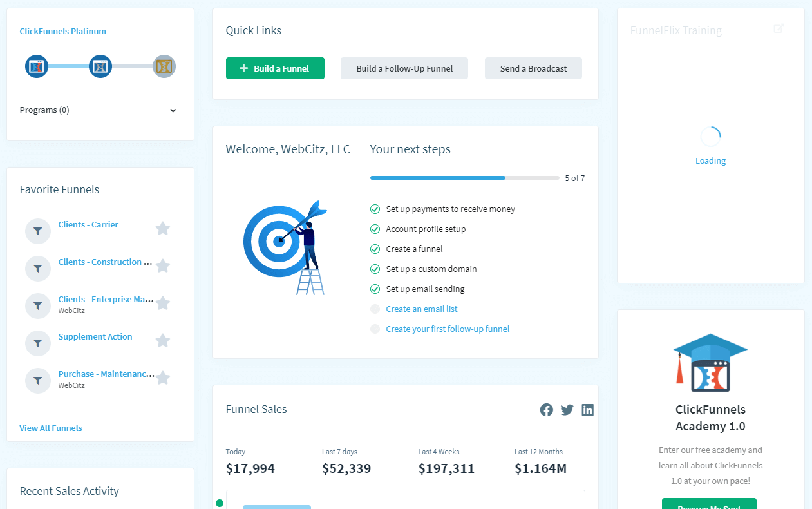The width and height of the screenshot is (812, 509).
Task: Share Funnel Sales on Facebook
Action: pos(547,410)
